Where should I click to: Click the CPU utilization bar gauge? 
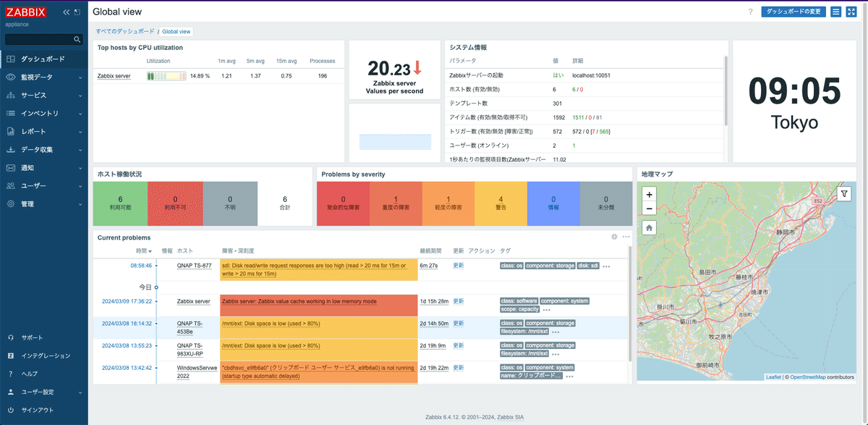click(166, 76)
